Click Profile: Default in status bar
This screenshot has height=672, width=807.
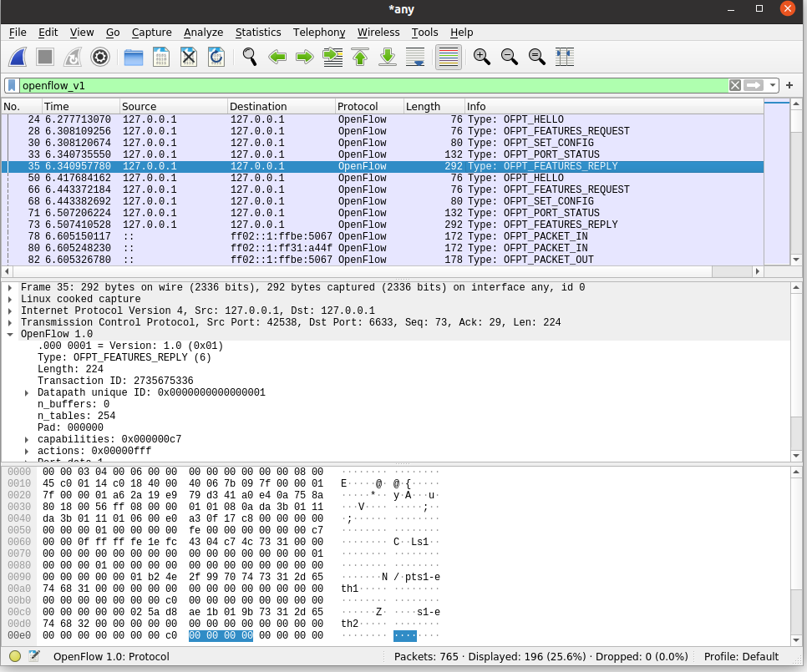click(741, 657)
